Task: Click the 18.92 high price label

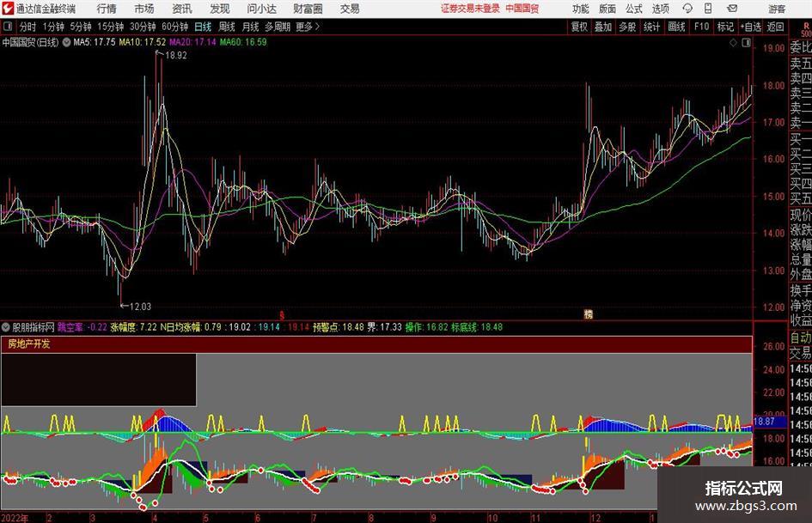Action: click(x=175, y=56)
